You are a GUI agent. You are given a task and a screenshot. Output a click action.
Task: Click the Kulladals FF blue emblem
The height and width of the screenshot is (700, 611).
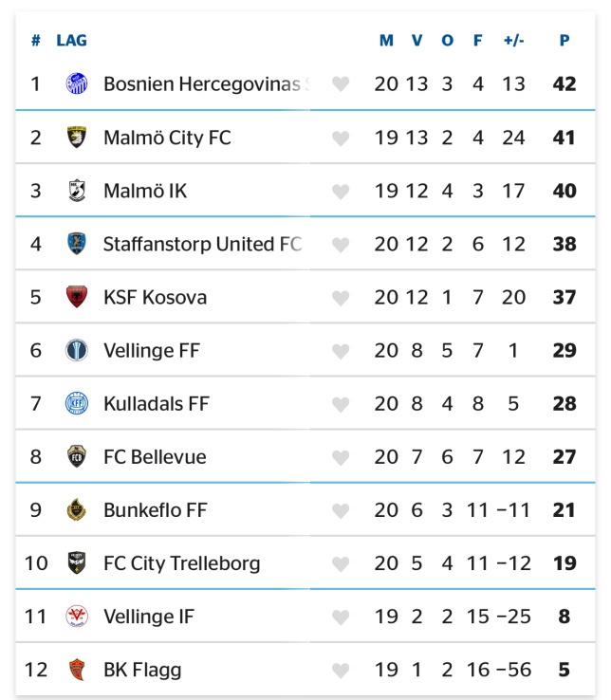coord(76,403)
